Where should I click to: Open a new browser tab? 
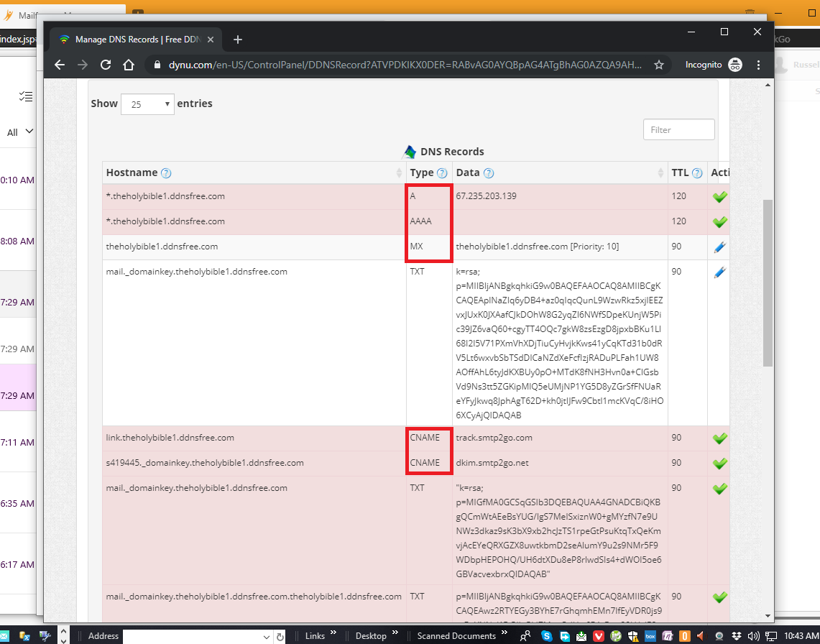[x=238, y=40]
